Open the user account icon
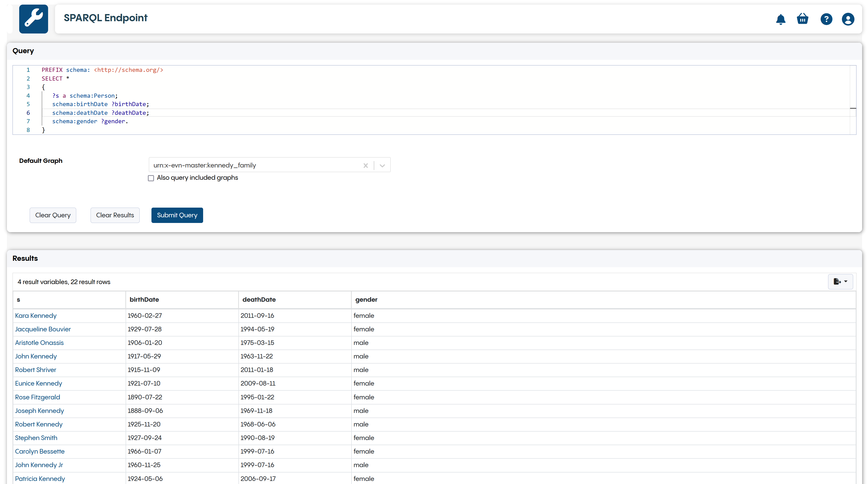 point(848,19)
